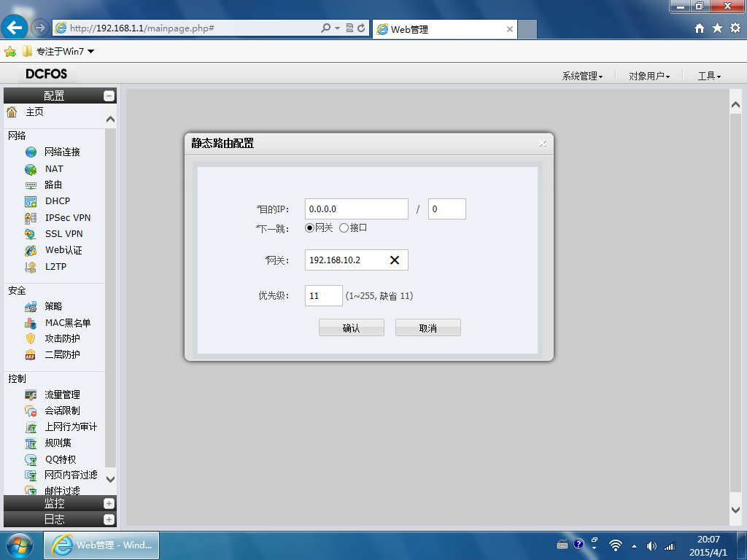Click the 上网行为审计 icon
This screenshot has height=560, width=747.
point(31,427)
